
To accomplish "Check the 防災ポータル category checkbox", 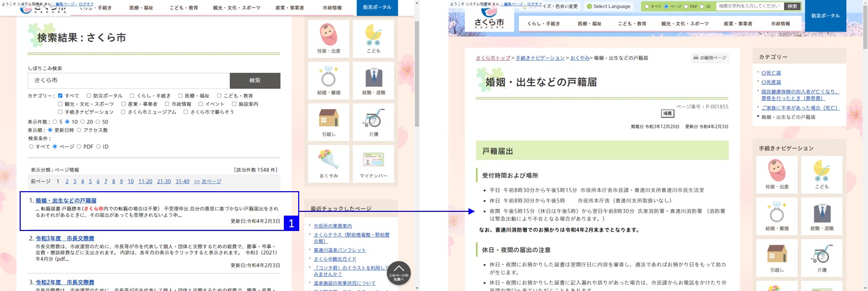I will tap(89, 96).
